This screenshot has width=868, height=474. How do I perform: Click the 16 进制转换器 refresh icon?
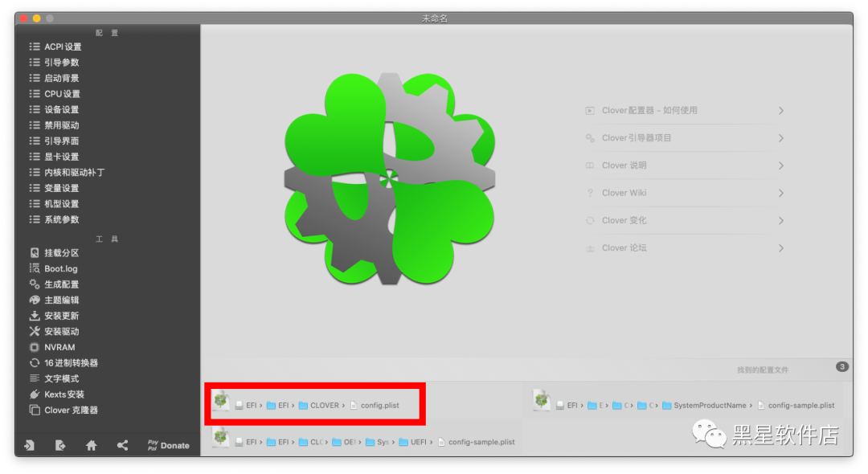35,363
